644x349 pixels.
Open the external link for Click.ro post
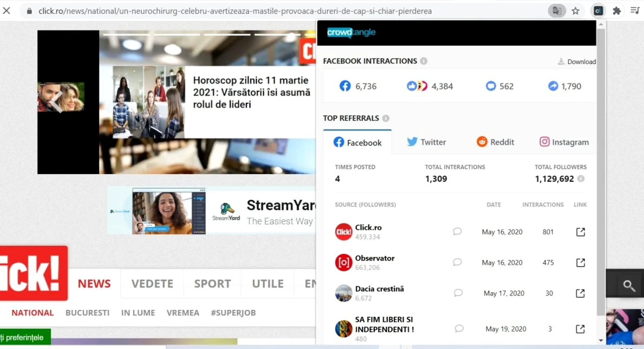(580, 232)
